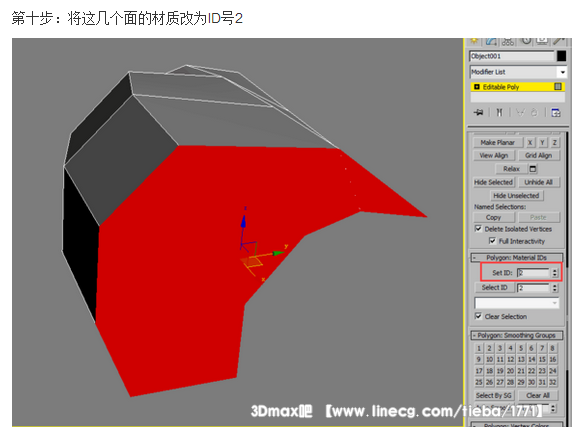Expand Editable Poly sub-object tree

477,87
